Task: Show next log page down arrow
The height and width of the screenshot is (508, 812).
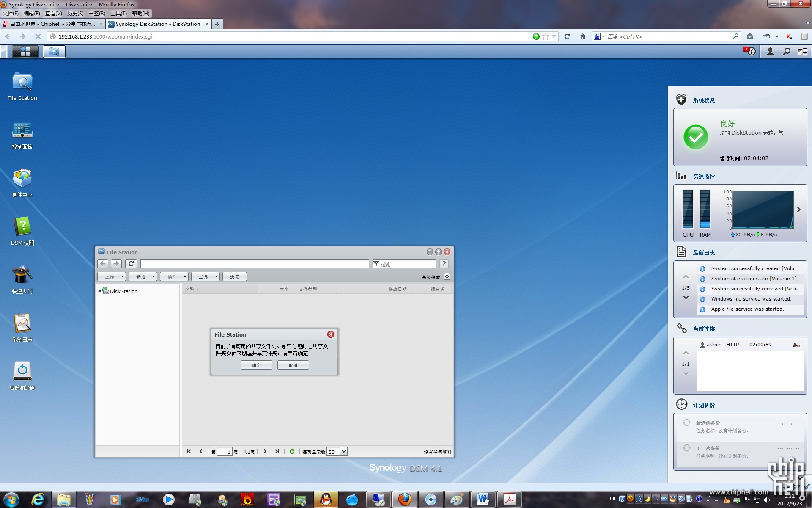Action: [x=686, y=298]
